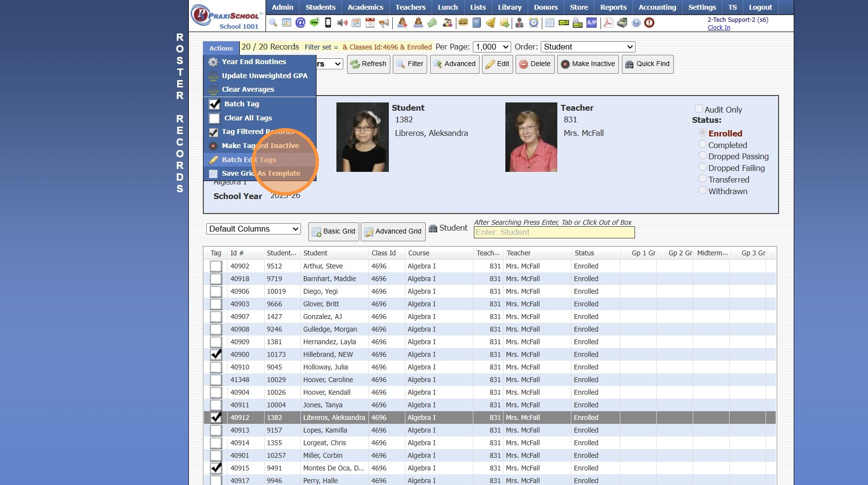
Task: Open the alarm clock icon
Action: [534, 23]
